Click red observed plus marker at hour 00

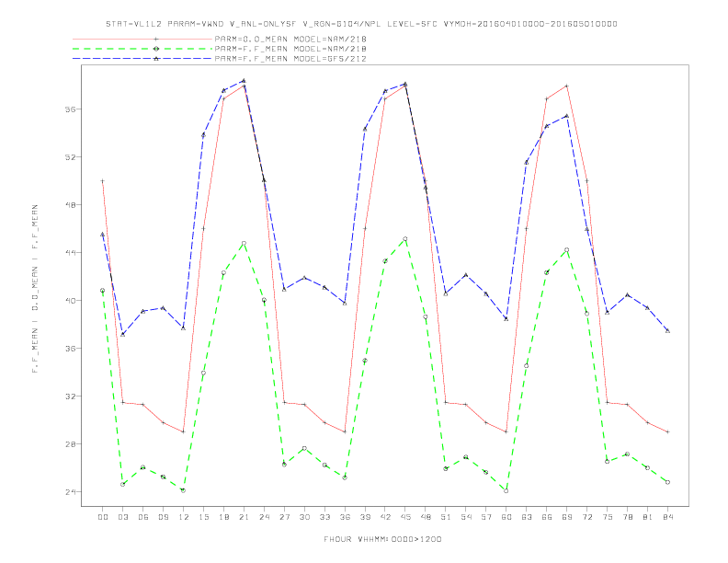tap(103, 181)
